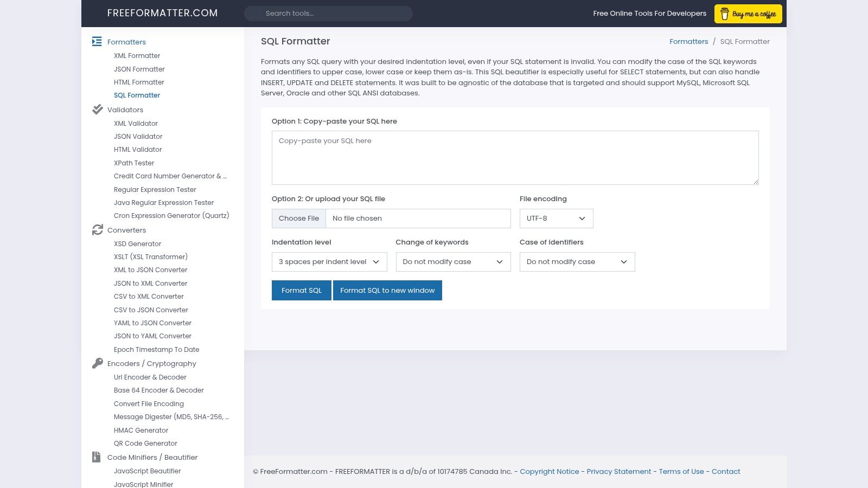Click the Buy me a coffee cup icon
This screenshot has height=488, width=868.
724,14
